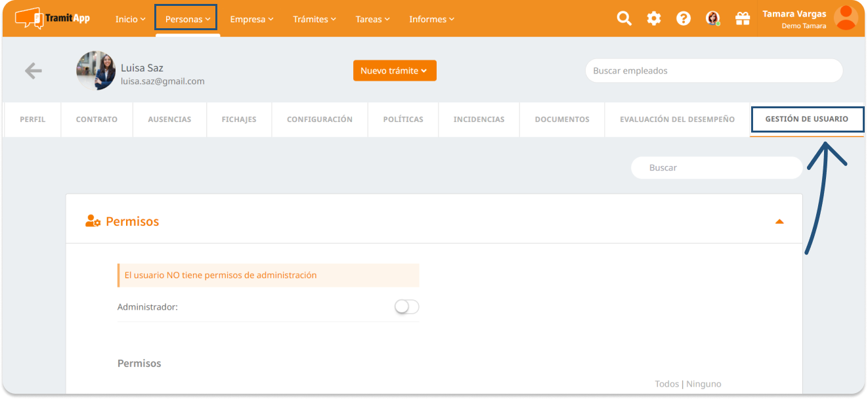Click the gift box icon
This screenshot has width=868, height=399.
743,18
